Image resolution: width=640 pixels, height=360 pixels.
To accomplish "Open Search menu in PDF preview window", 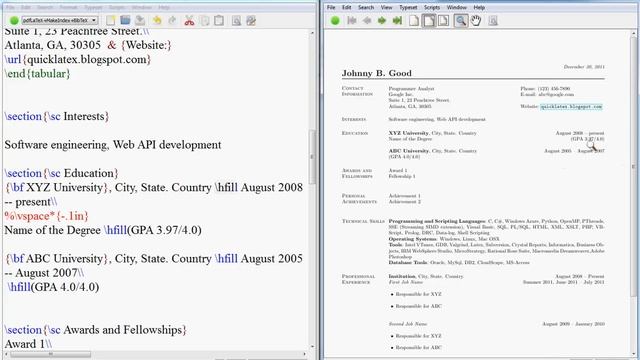I will 366,7.
